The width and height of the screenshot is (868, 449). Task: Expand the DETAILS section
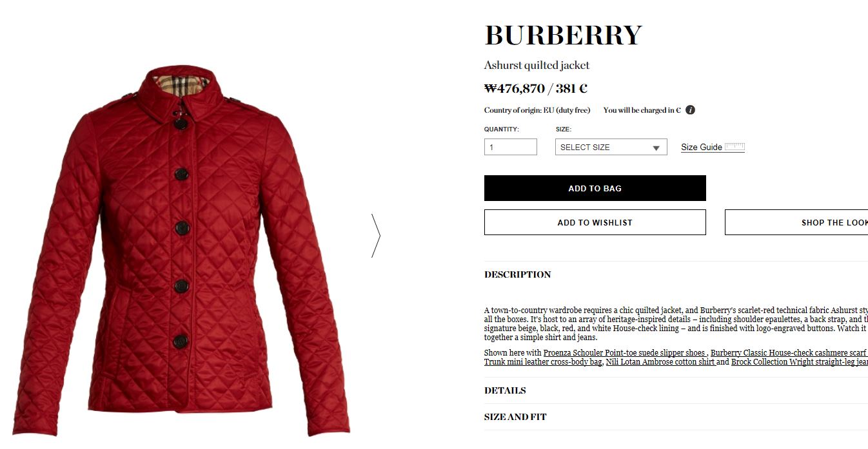tap(505, 390)
